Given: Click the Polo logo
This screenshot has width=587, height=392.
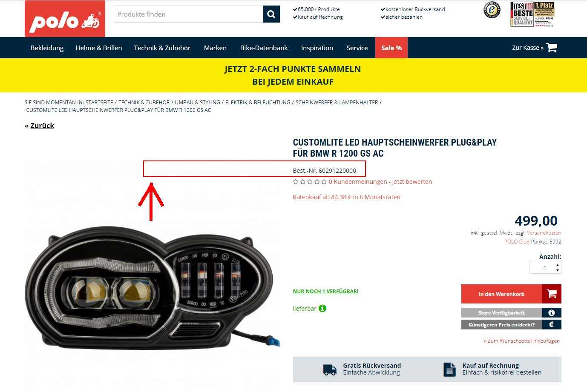Looking at the screenshot, I should pyautogui.click(x=65, y=19).
